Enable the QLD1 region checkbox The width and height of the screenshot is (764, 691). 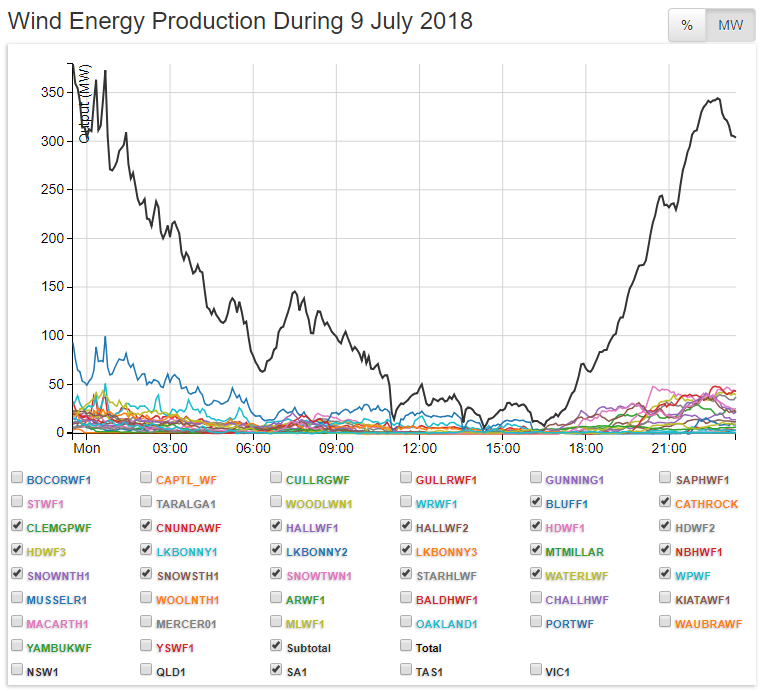point(147,671)
